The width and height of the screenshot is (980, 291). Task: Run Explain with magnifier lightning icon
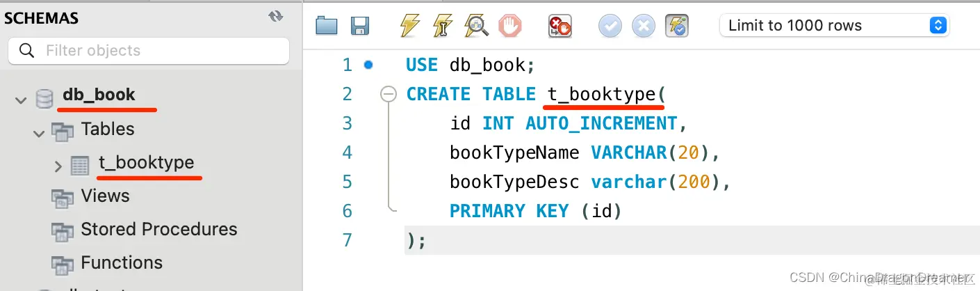click(476, 26)
